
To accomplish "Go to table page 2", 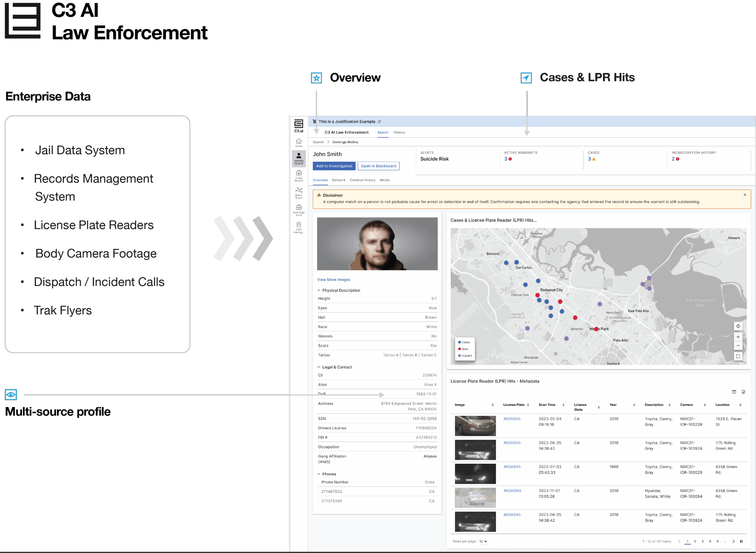I will coord(695,541).
